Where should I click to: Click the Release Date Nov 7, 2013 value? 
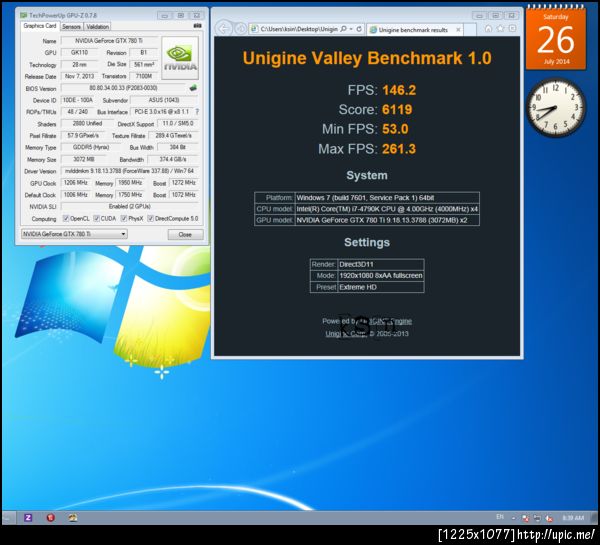79,76
